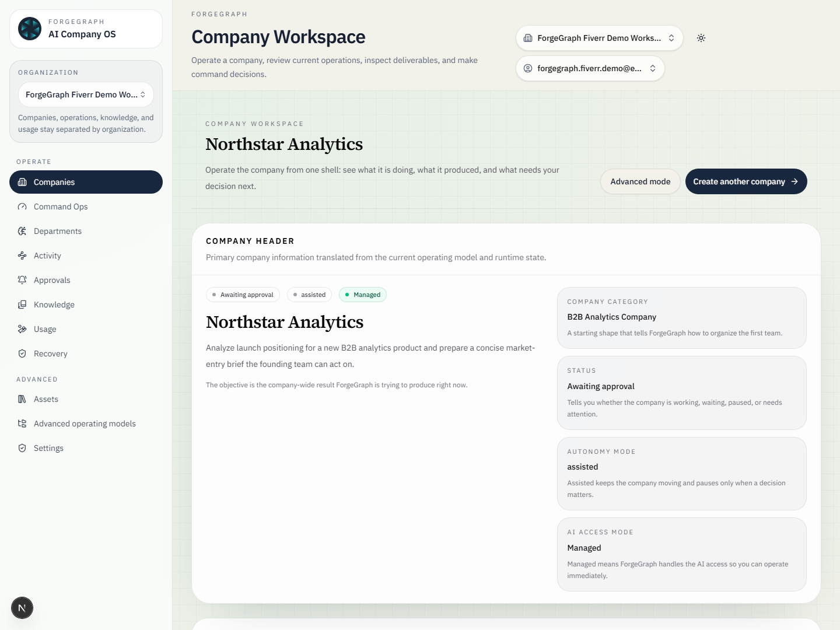Click the 'Analyze launch positioning' objective text

click(370, 356)
